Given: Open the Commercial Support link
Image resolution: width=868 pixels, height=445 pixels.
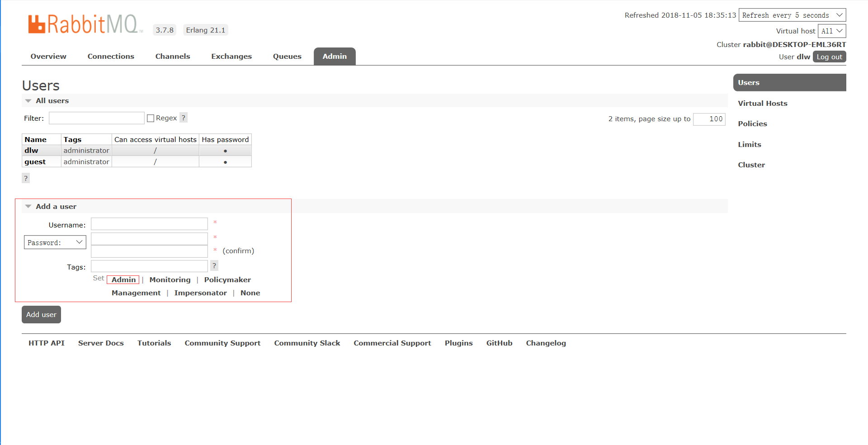Looking at the screenshot, I should click(x=392, y=343).
